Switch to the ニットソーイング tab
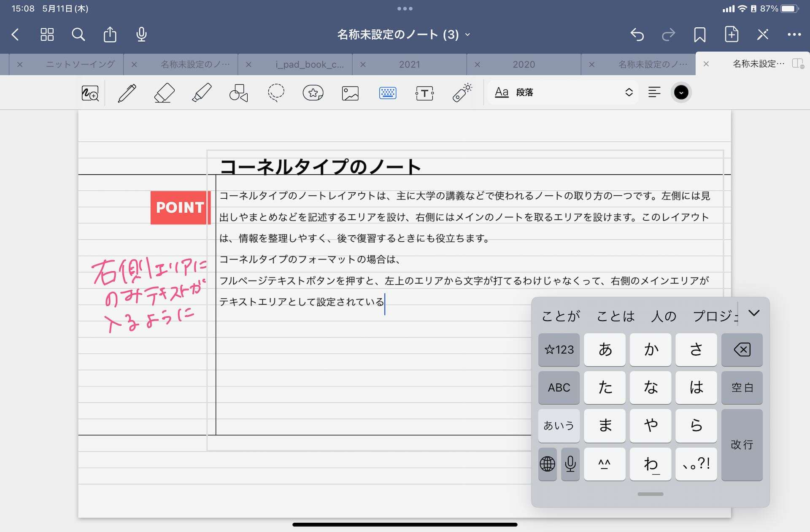Screen dimensions: 810x532 80,65
